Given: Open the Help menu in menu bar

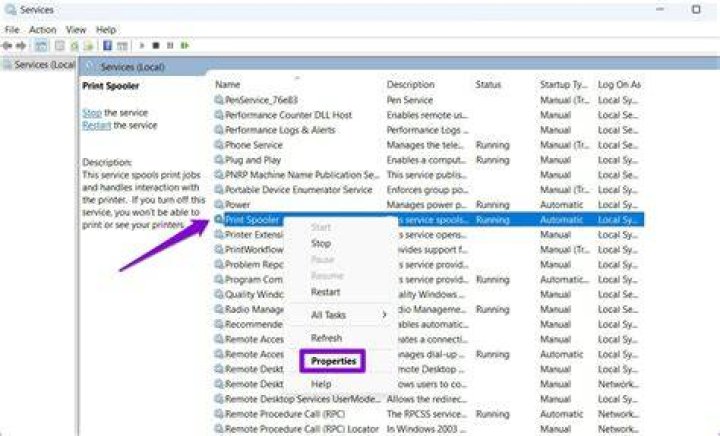Looking at the screenshot, I should coord(106,30).
